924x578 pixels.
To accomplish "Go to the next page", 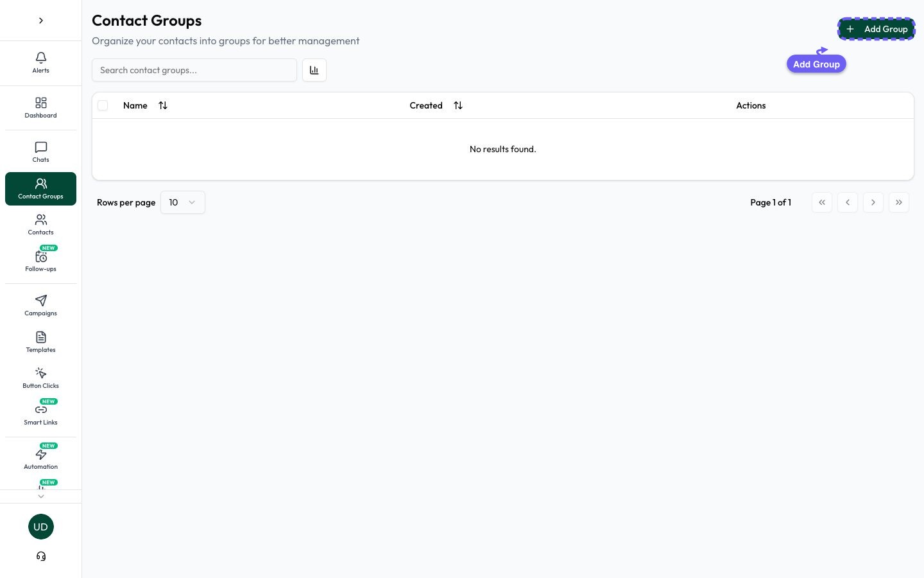I will coord(873,202).
